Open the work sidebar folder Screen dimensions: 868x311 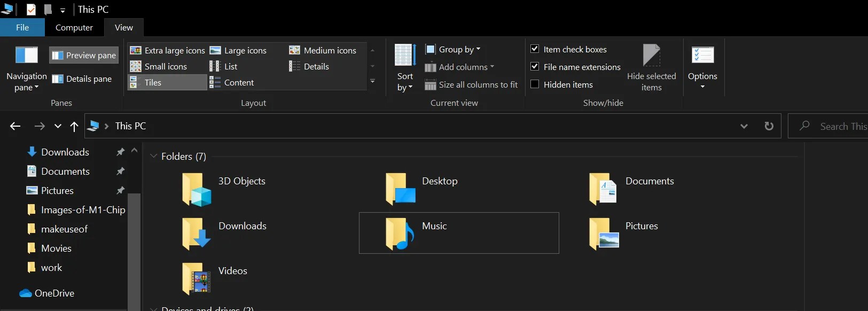[x=51, y=268]
